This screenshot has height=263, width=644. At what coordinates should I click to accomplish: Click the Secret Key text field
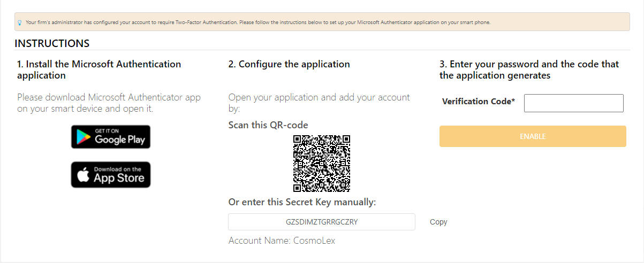(x=322, y=222)
